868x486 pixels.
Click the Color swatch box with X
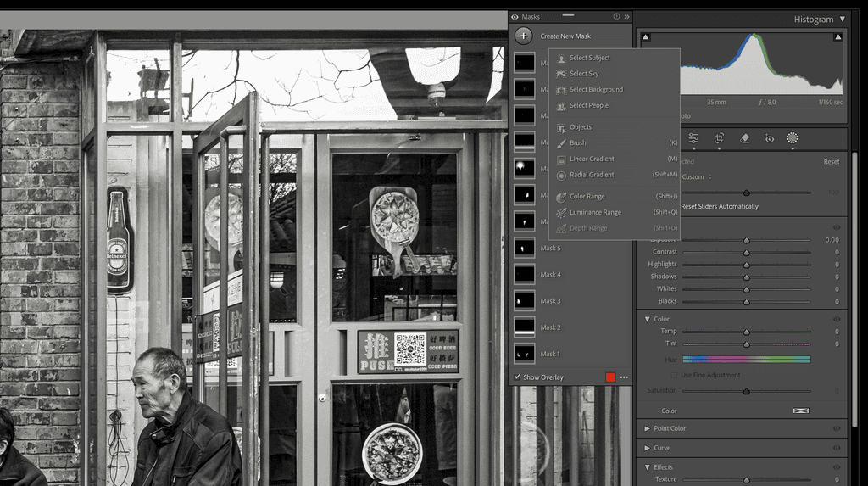coord(801,411)
